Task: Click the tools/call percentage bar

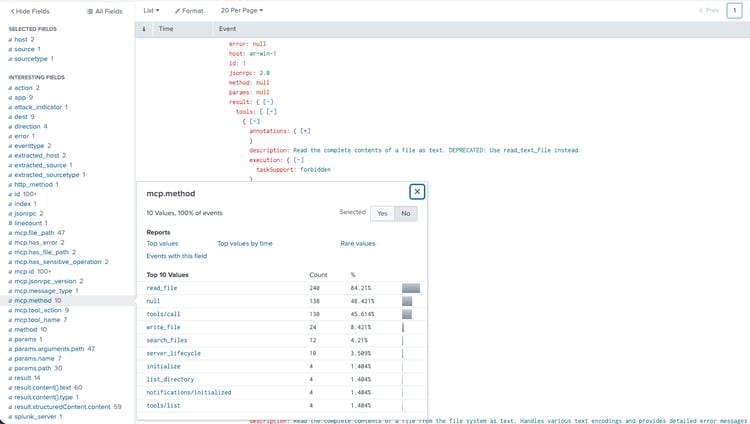Action: pyautogui.click(x=408, y=314)
